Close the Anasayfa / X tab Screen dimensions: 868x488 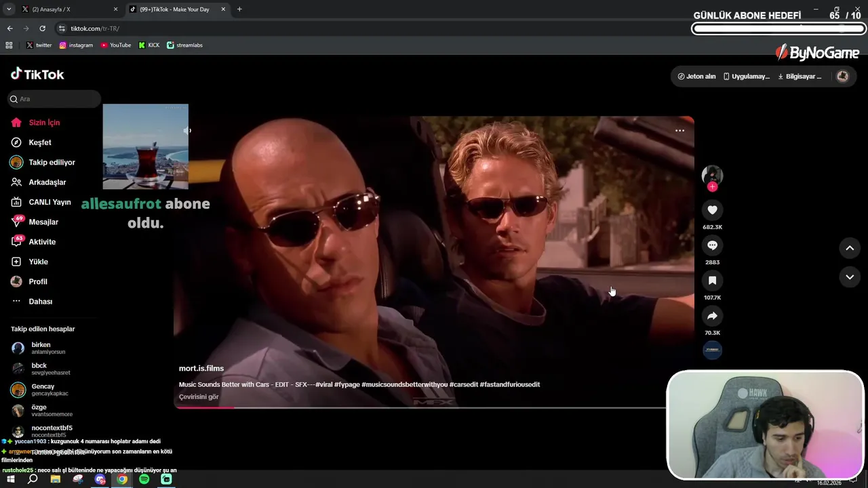[115, 9]
